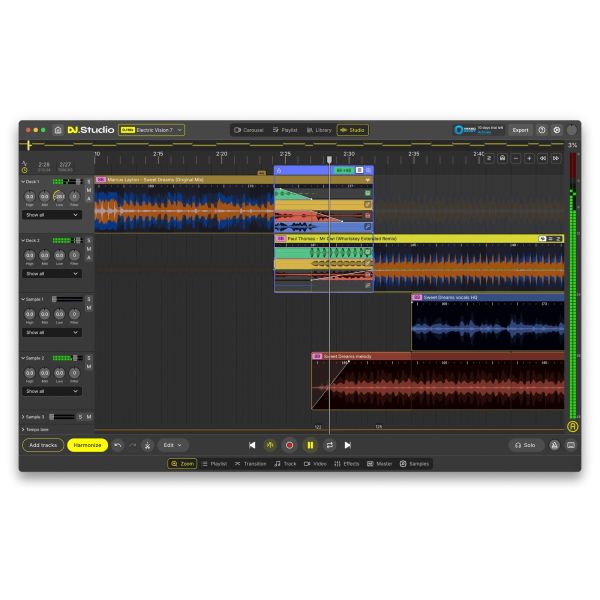This screenshot has width=600, height=600.
Task: Toggle automation A on Deck 2
Action: point(89,258)
